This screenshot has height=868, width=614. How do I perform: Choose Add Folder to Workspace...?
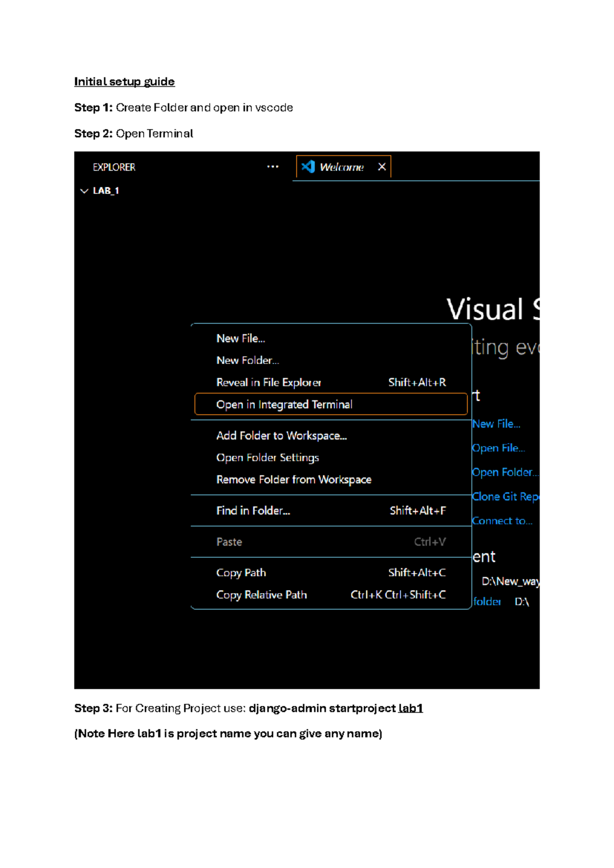pos(331,436)
